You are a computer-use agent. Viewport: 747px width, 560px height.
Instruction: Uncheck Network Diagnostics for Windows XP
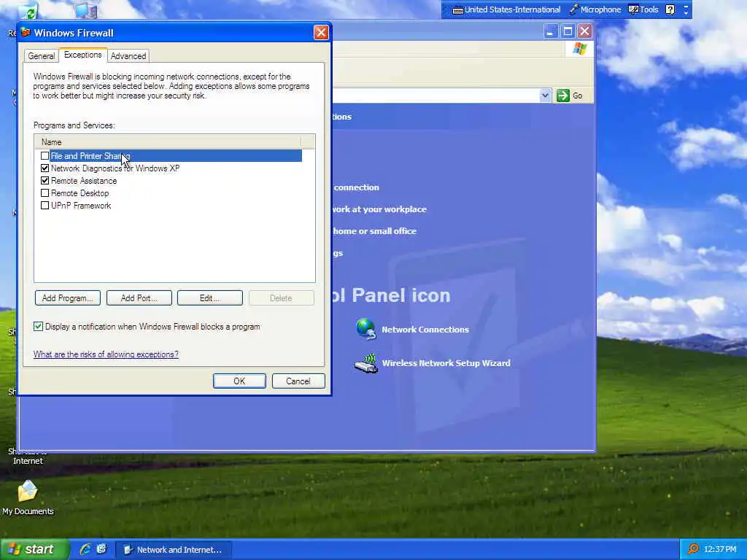pos(44,168)
